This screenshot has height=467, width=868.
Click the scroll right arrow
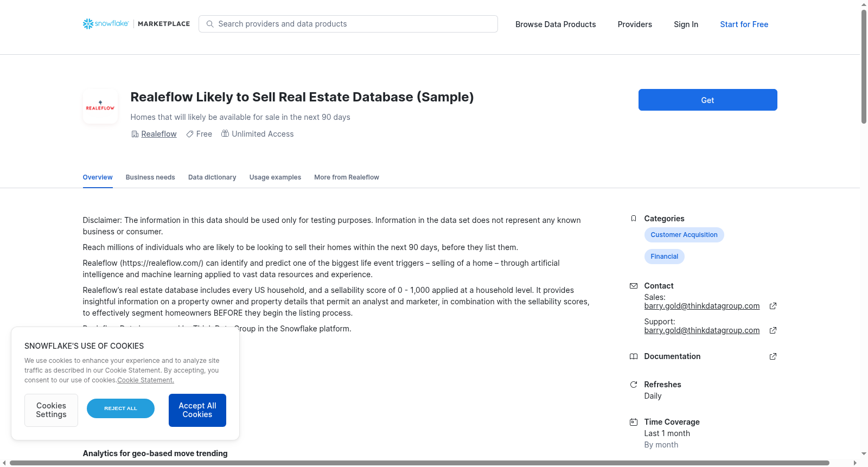coord(856,463)
